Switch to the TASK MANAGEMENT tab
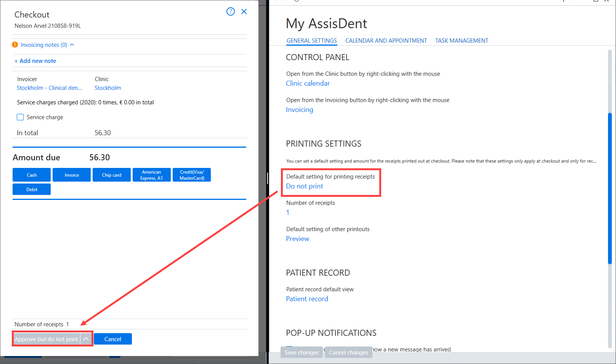 [x=462, y=41]
